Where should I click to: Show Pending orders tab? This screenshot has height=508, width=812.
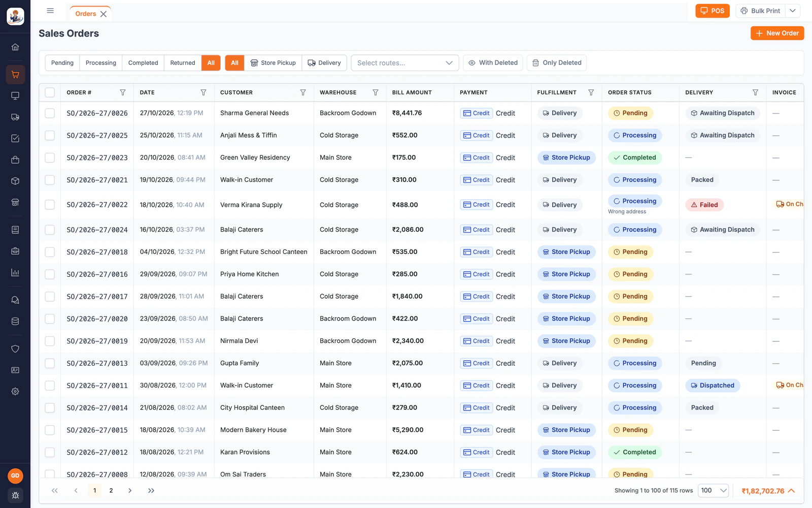click(62, 63)
